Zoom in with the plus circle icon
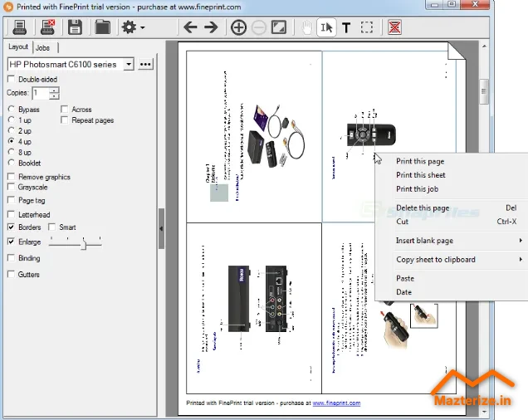The image size is (528, 420). click(238, 27)
